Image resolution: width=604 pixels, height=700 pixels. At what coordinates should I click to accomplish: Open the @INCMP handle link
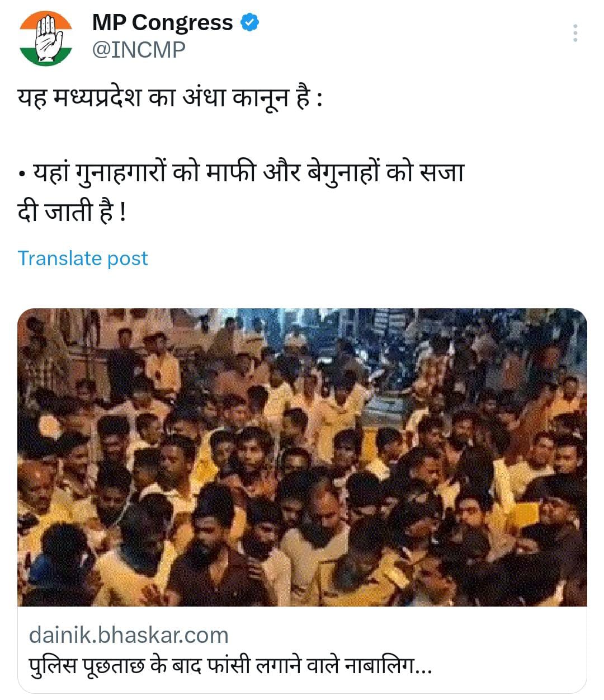point(138,50)
